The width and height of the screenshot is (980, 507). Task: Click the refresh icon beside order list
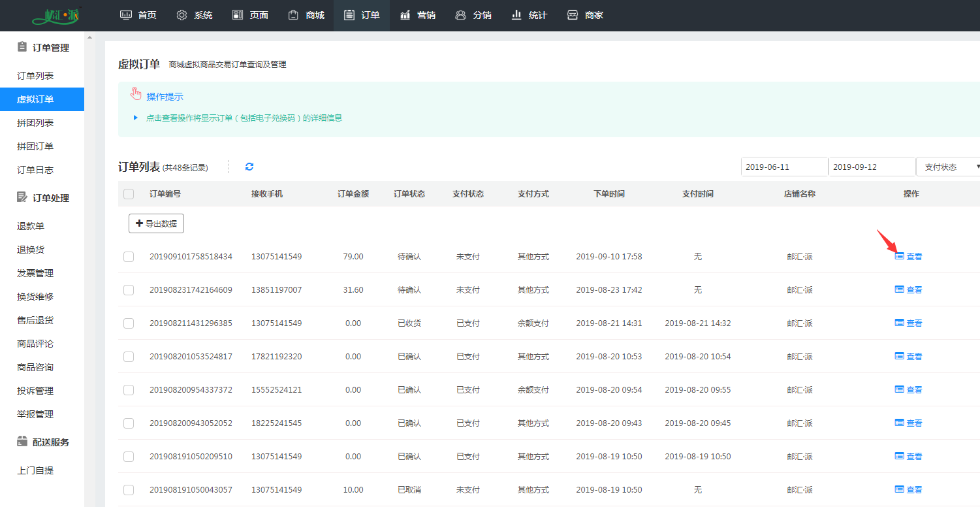tap(249, 167)
